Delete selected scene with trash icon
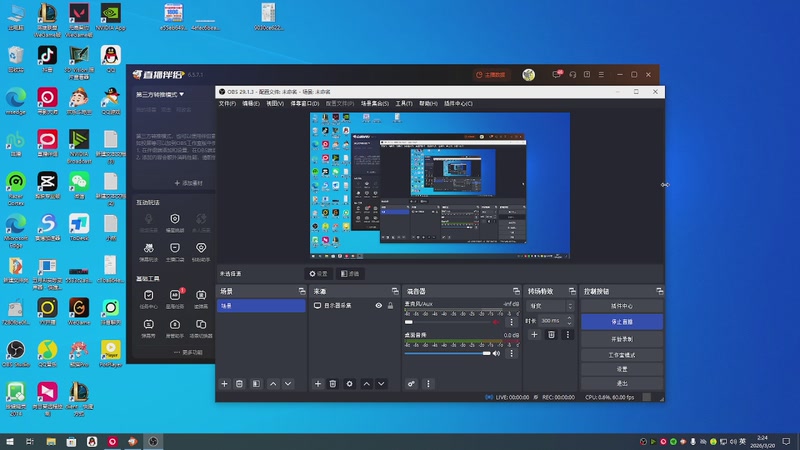Image resolution: width=800 pixels, height=450 pixels. 239,384
